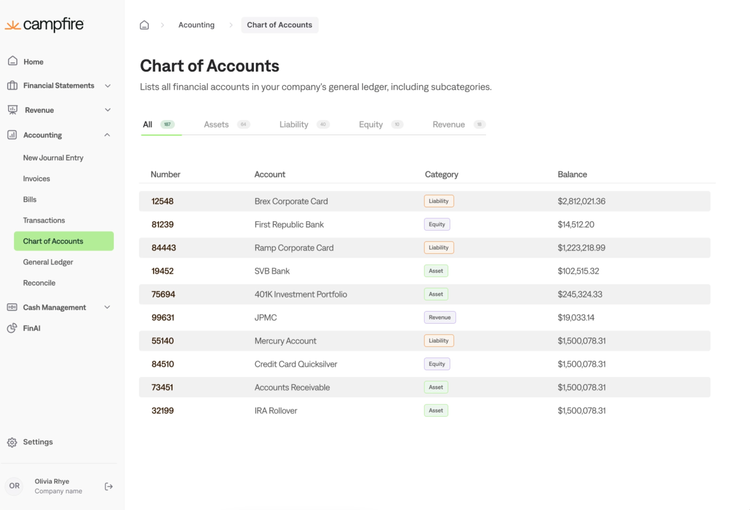Switch to the Liability tab
Image resolution: width=750 pixels, height=510 pixels.
[x=305, y=124]
